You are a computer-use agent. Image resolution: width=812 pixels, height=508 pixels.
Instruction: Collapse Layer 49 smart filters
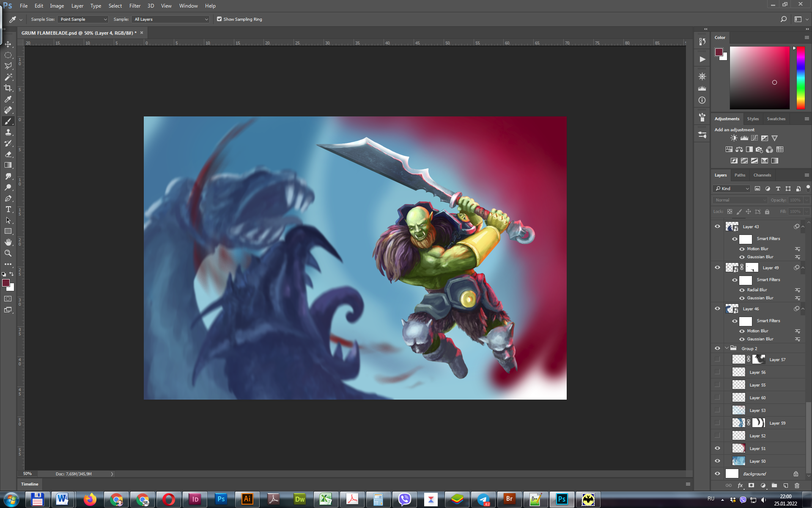(x=803, y=268)
